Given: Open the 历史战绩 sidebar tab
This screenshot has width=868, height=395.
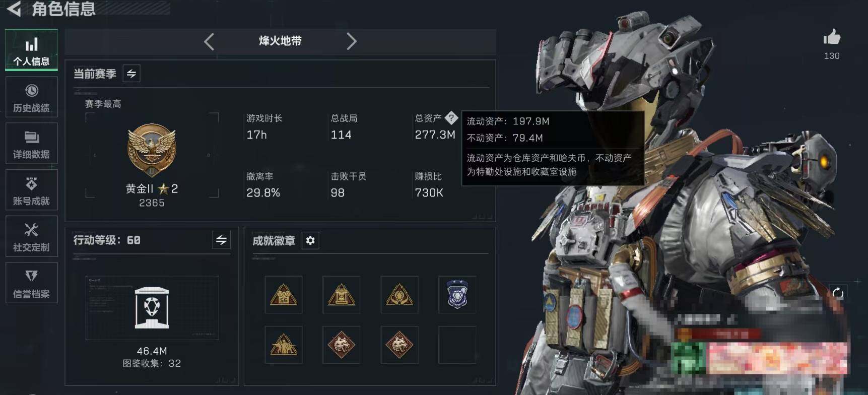Looking at the screenshot, I should (31, 98).
